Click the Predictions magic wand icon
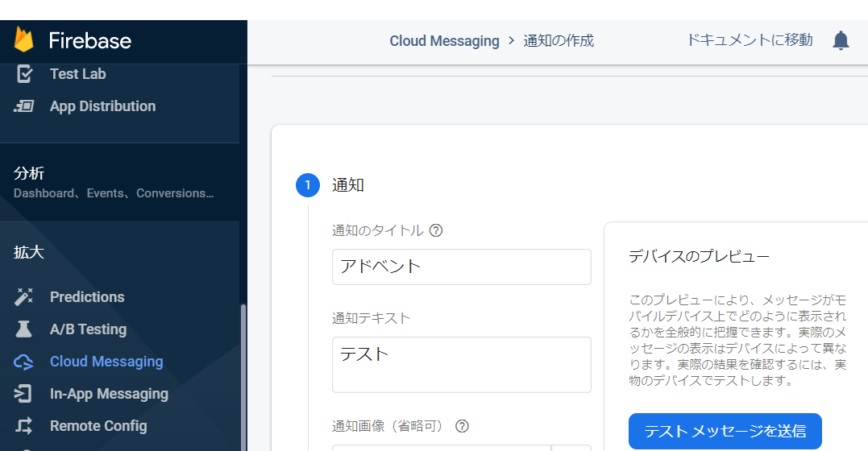 click(x=24, y=297)
